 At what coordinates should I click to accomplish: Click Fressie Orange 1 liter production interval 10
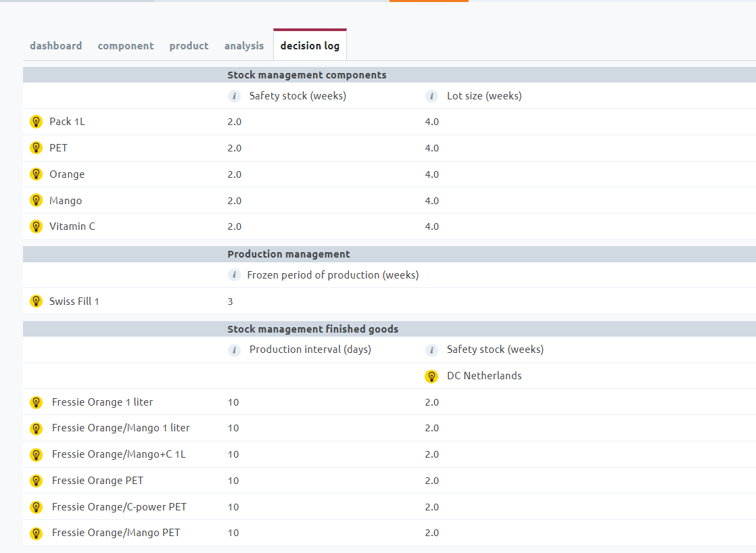pyautogui.click(x=233, y=402)
